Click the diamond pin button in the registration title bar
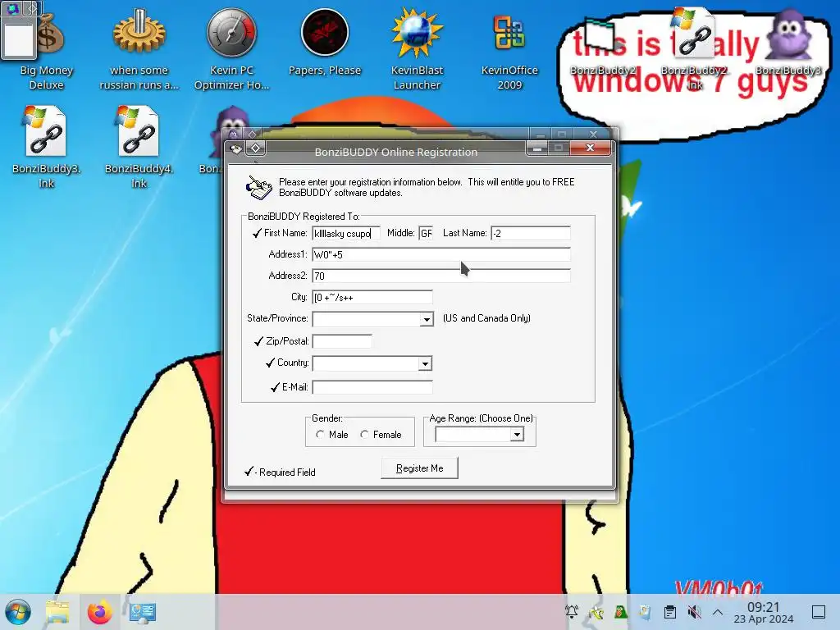The image size is (840, 630). pyautogui.click(x=256, y=148)
